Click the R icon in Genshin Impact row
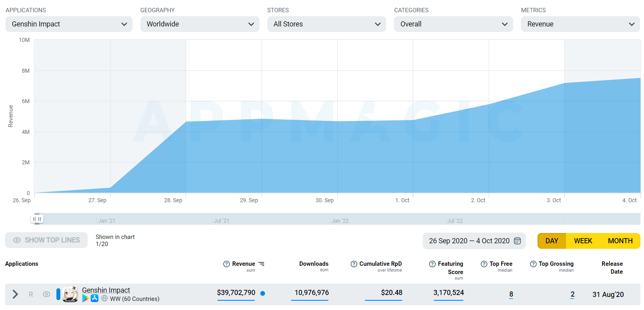This screenshot has height=310, width=644. click(31, 294)
